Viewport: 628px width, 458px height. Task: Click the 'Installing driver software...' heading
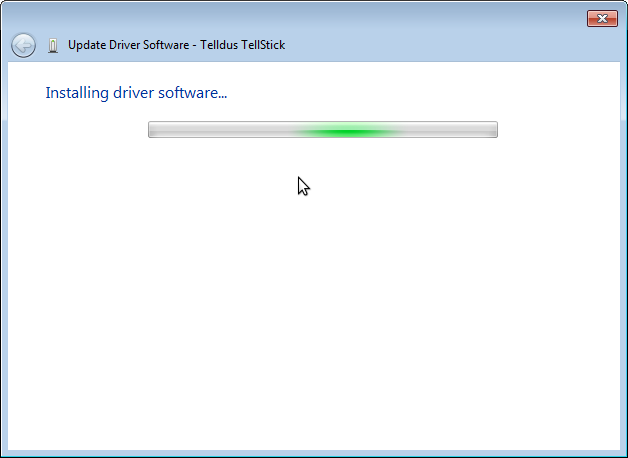coord(136,93)
